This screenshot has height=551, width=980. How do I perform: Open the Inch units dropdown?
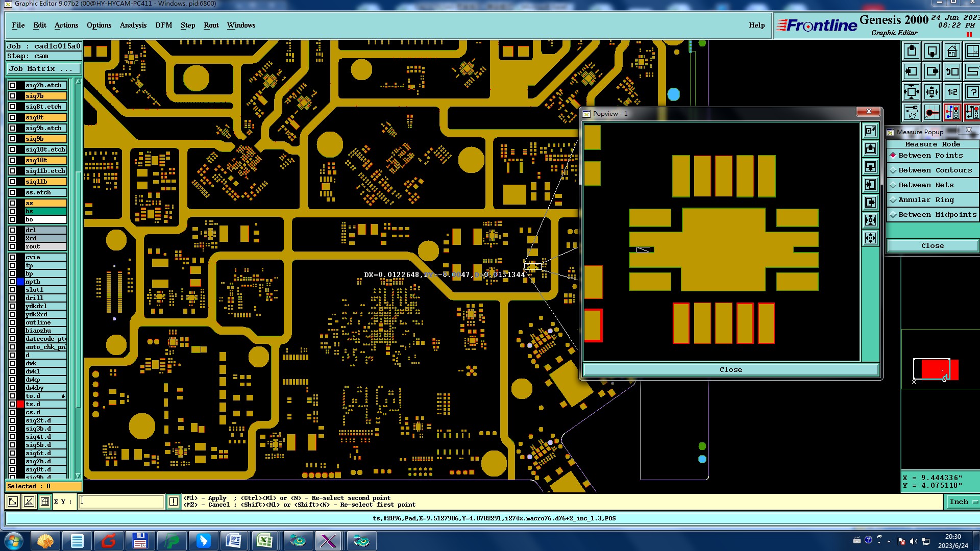963,502
